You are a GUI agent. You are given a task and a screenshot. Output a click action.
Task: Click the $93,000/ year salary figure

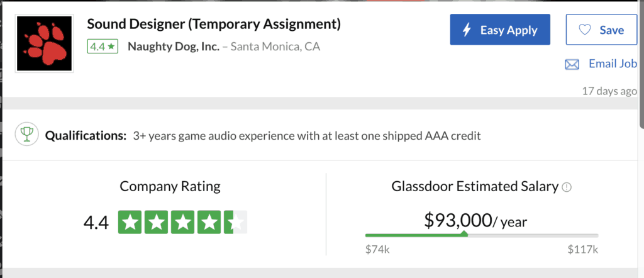point(475,221)
